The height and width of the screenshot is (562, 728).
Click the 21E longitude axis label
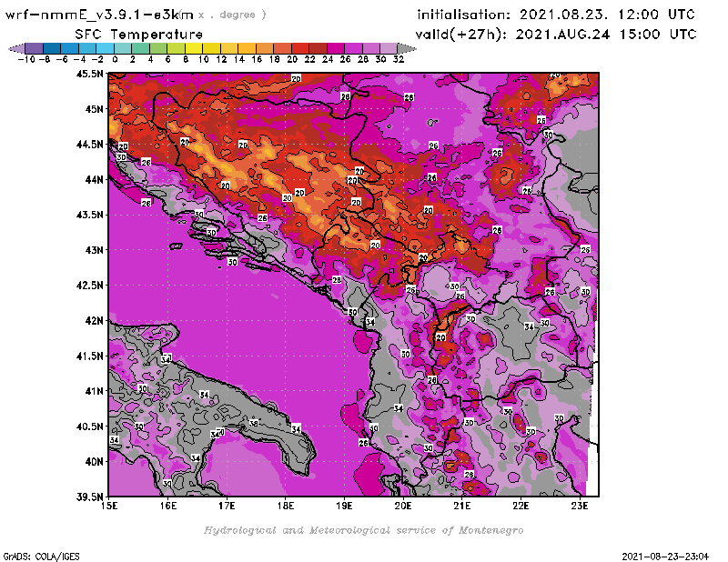[462, 506]
